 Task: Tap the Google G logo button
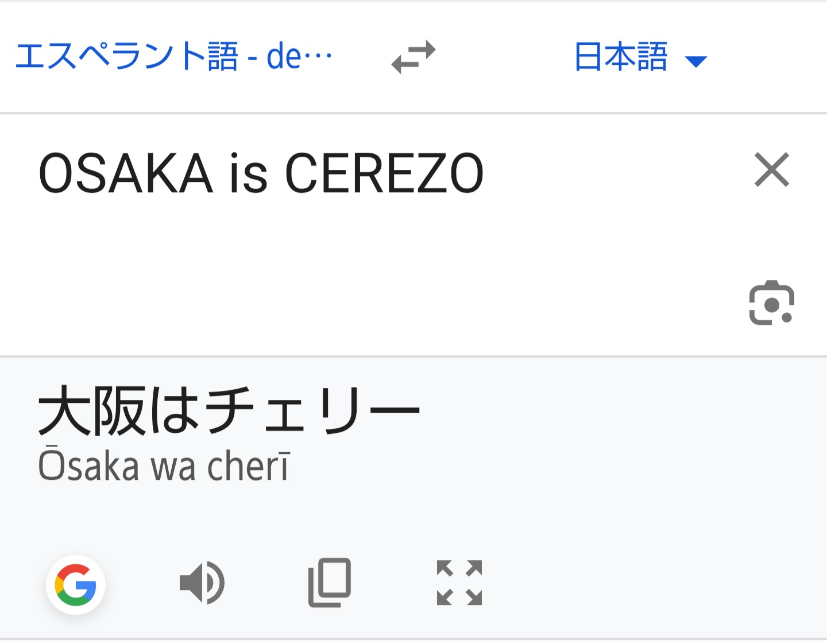pyautogui.click(x=76, y=585)
